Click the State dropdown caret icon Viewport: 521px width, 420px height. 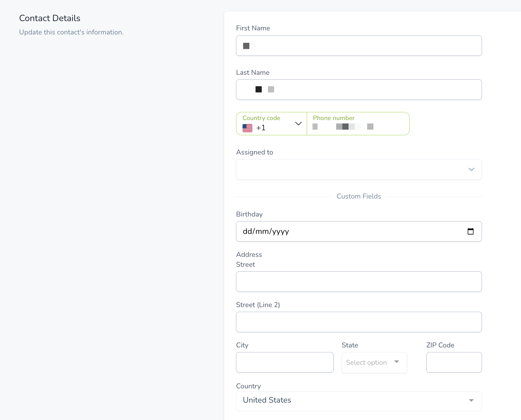coord(397,362)
